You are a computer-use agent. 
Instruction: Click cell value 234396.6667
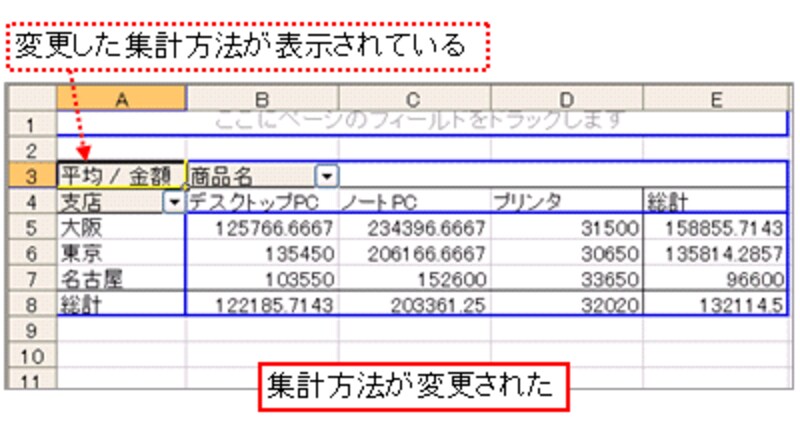point(414,228)
